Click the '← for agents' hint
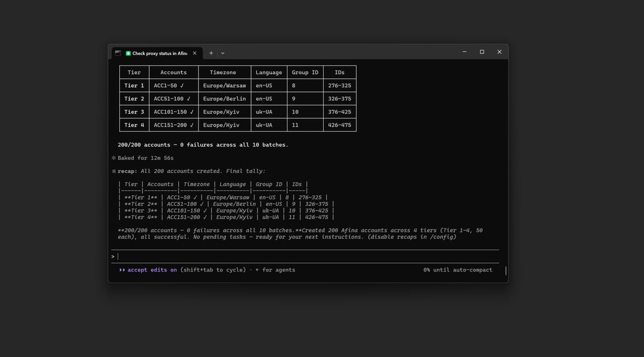This screenshot has height=357, width=644. [x=275, y=270]
